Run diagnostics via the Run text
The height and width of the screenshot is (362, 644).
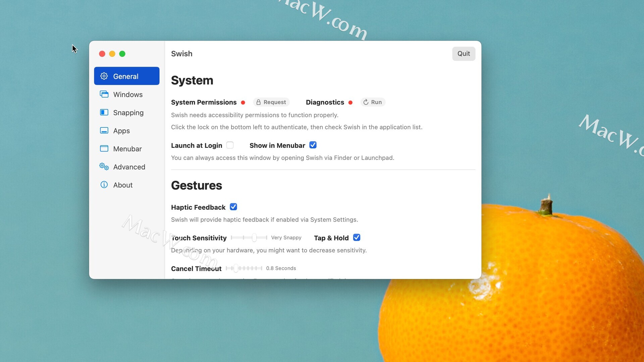(x=376, y=102)
